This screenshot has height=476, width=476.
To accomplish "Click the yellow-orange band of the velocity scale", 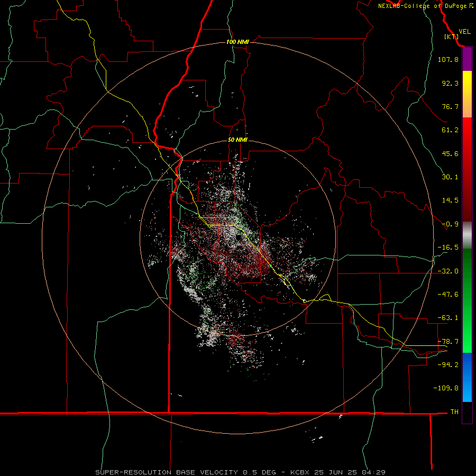I will [467, 94].
